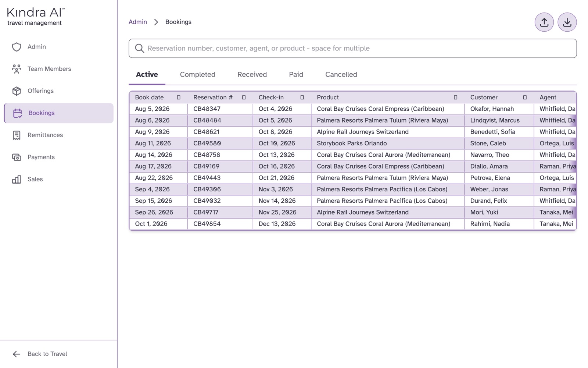Open the Customer column filter

[525, 98]
